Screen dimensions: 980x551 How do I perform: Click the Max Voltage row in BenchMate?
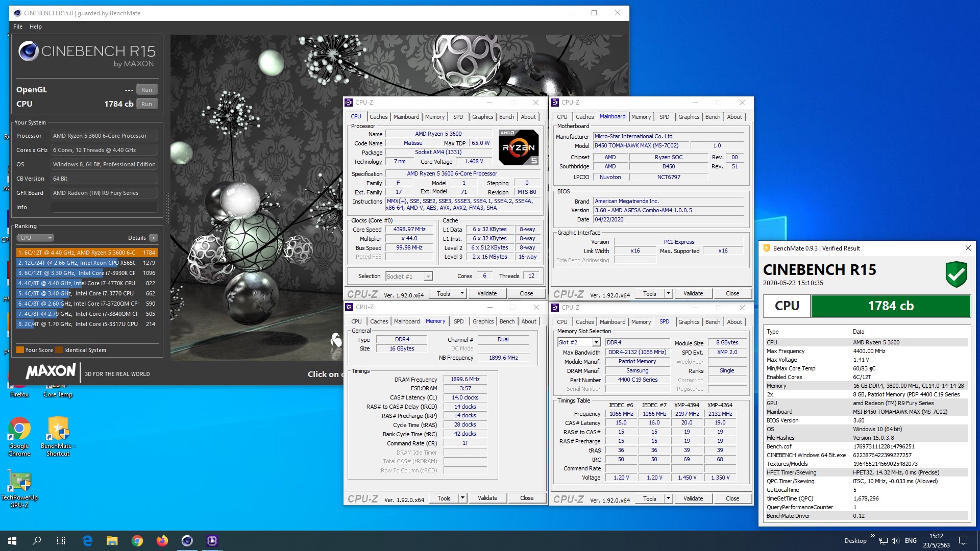867,360
